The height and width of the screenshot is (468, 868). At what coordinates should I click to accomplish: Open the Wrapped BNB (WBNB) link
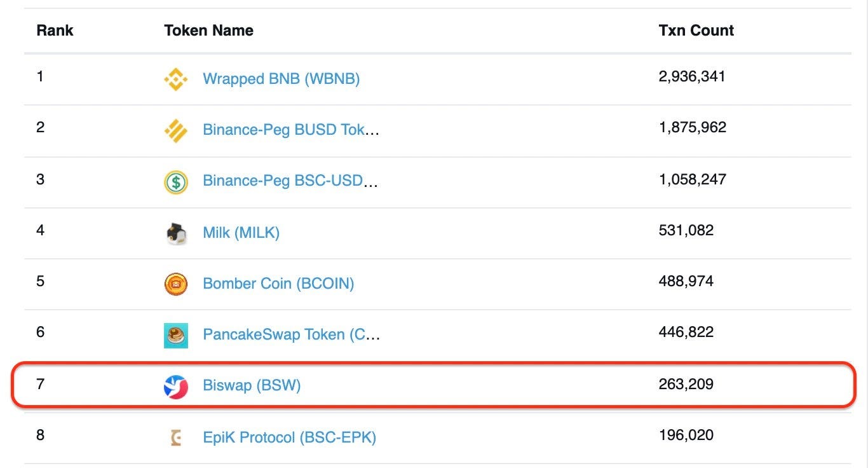281,79
